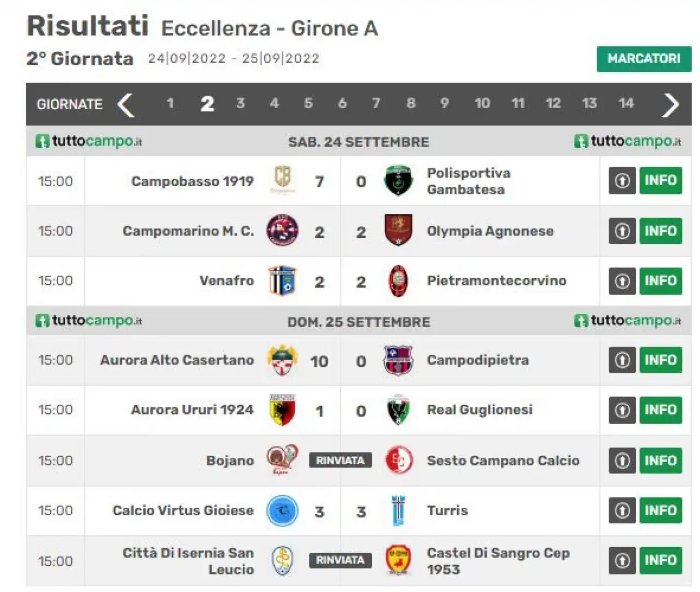Screen dimensions: 700x592
Task: Open INFO for Campomarino vs Olympia Agnonese
Action: (661, 231)
